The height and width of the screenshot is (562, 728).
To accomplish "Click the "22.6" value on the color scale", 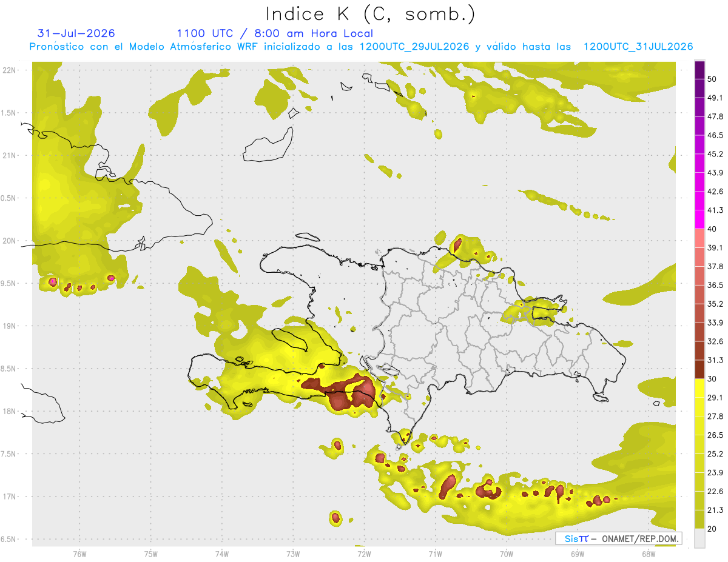I will click(x=715, y=492).
